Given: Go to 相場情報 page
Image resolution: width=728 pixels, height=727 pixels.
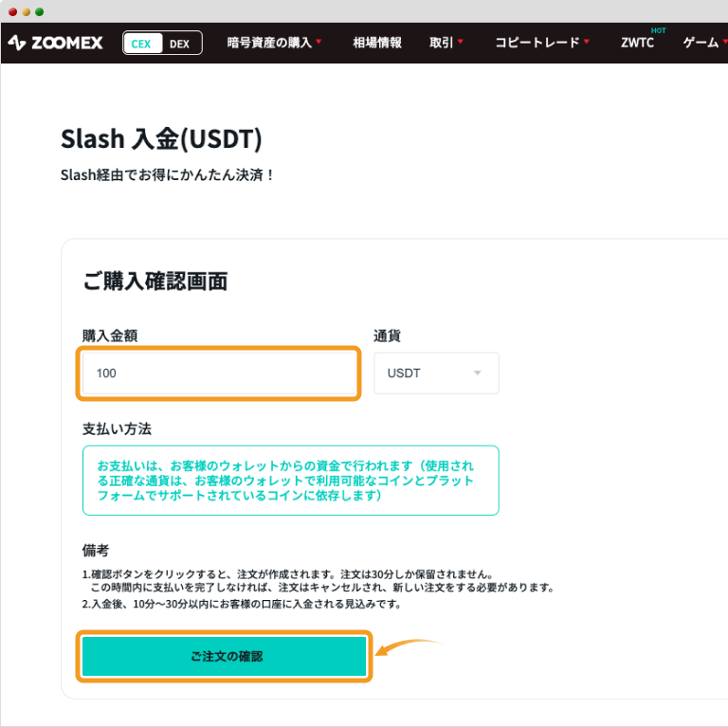Looking at the screenshot, I should point(377,43).
